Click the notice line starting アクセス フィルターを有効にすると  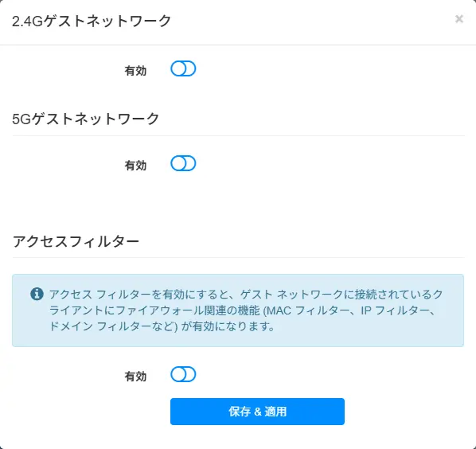click(x=246, y=294)
